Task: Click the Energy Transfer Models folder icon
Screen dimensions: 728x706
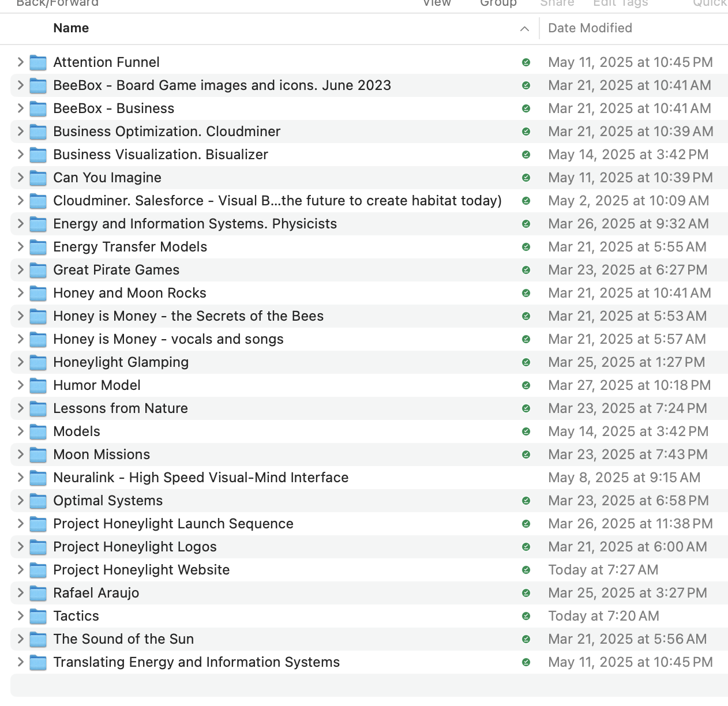Action: pyautogui.click(x=38, y=247)
